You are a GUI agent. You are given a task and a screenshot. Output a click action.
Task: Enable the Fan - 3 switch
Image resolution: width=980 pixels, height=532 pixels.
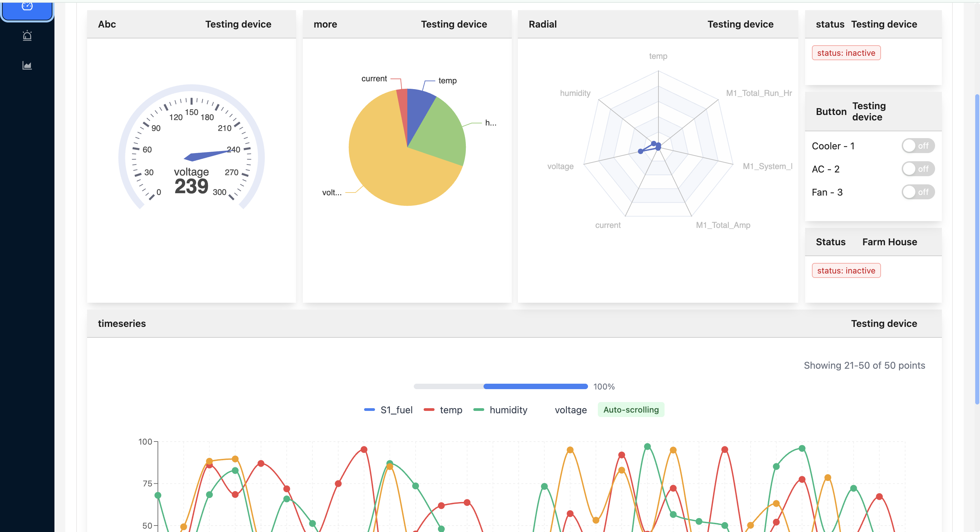point(917,192)
